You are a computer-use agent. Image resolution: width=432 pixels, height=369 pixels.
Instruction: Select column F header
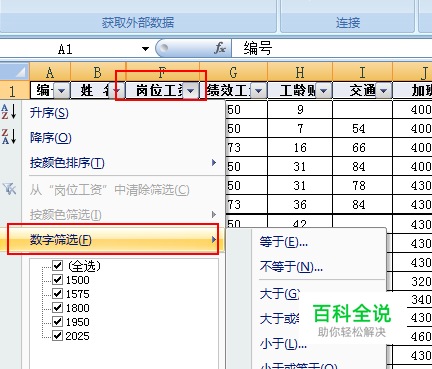[162, 72]
